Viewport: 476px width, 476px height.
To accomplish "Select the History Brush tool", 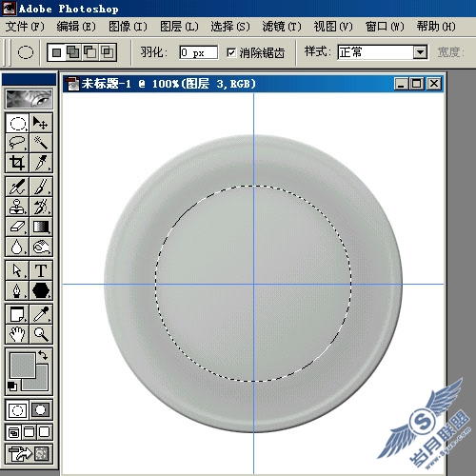I will pyautogui.click(x=41, y=207).
